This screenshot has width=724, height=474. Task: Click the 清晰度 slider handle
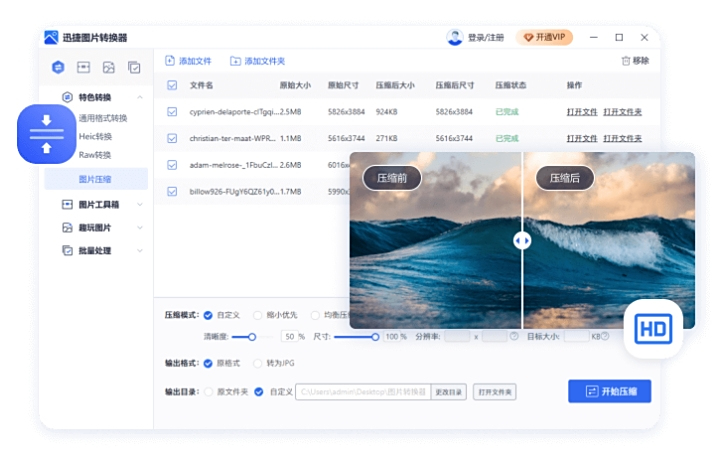pyautogui.click(x=252, y=337)
